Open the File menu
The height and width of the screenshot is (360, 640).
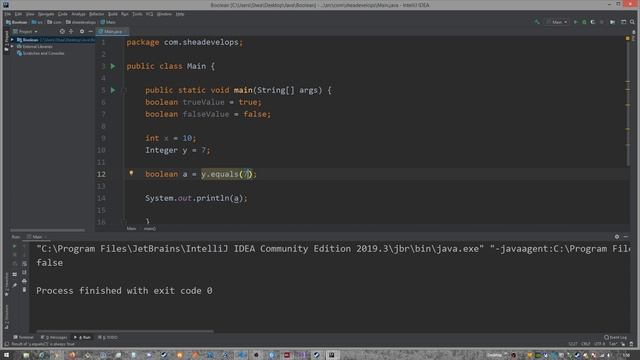coord(8,14)
